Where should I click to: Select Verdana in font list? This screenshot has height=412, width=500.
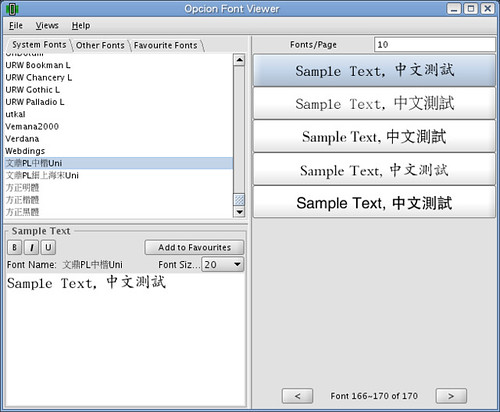pyautogui.click(x=119, y=139)
